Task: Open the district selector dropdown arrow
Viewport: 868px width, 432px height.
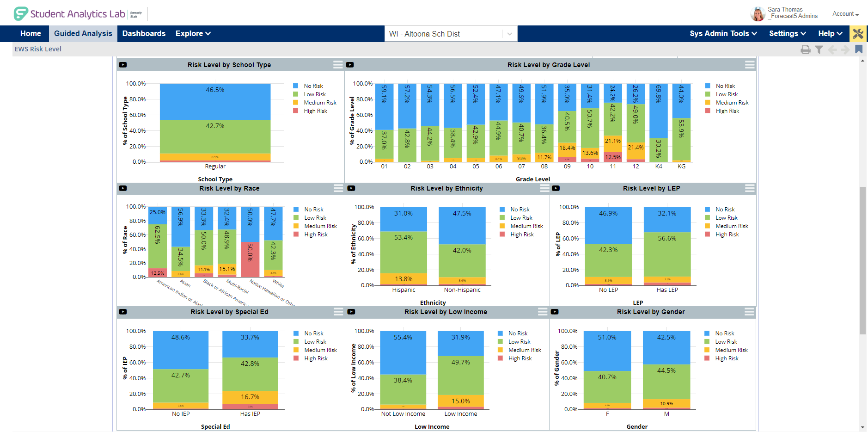Action: [x=509, y=34]
